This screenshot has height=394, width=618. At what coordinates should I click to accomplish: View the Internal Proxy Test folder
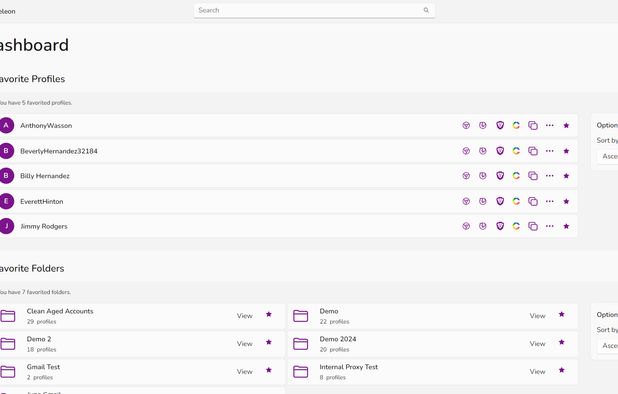pos(537,372)
